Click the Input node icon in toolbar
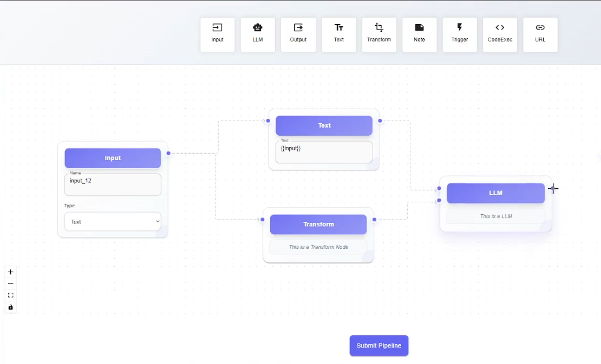 (217, 28)
